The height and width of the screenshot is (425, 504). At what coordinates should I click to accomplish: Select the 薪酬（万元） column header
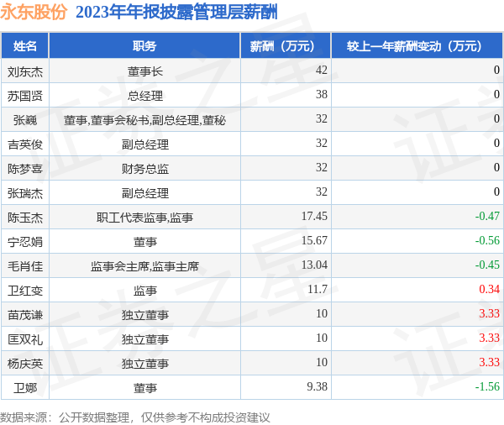[286, 46]
